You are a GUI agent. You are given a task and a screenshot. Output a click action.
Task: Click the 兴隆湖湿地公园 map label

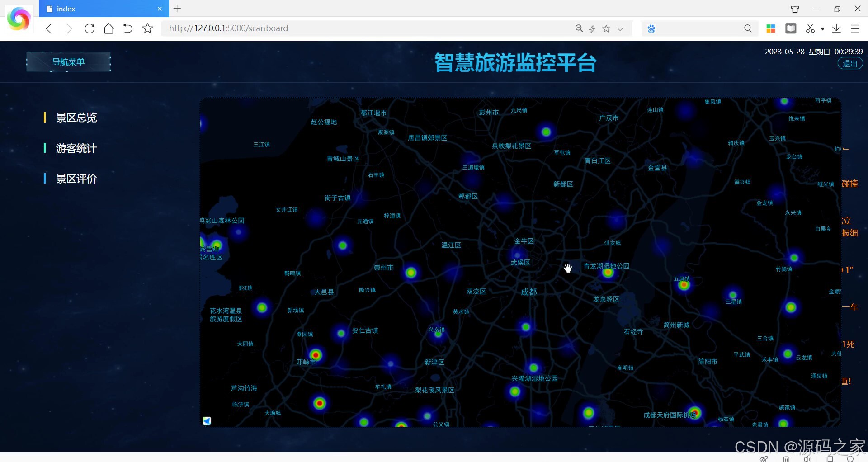click(534, 378)
